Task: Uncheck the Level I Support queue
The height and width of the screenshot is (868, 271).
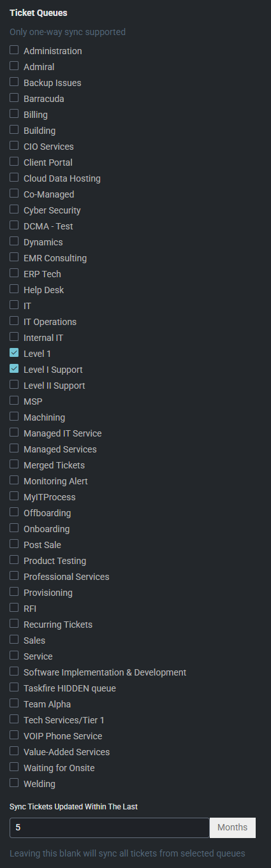Action: click(14, 368)
